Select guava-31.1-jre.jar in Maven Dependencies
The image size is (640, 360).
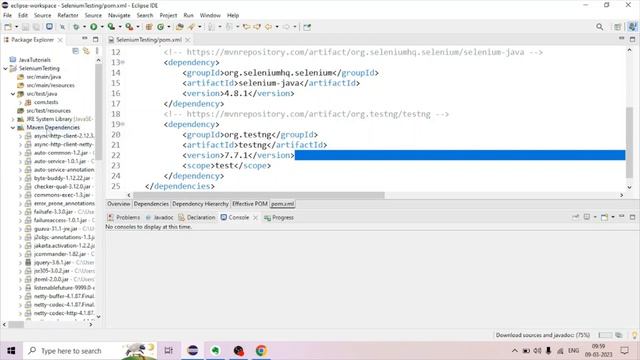56,229
